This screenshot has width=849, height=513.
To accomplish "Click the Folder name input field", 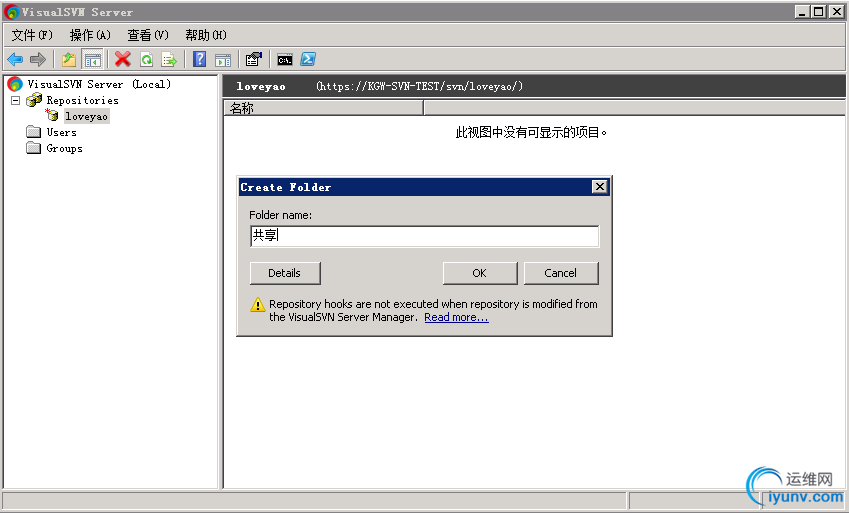I will [x=424, y=236].
